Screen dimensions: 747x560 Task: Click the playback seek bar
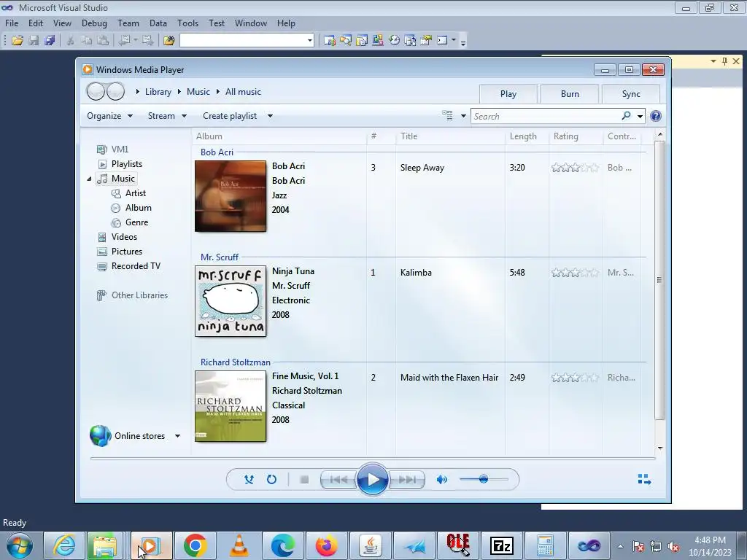coord(373,459)
